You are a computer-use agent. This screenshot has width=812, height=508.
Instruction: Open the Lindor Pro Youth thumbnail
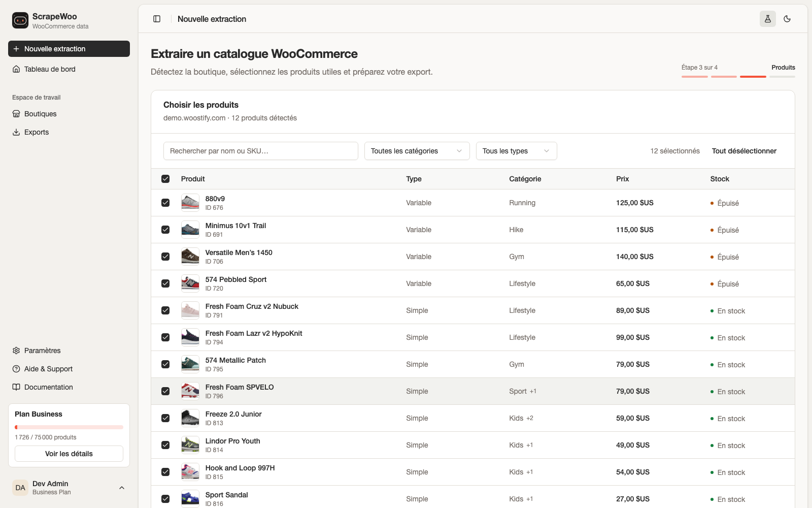(x=190, y=445)
